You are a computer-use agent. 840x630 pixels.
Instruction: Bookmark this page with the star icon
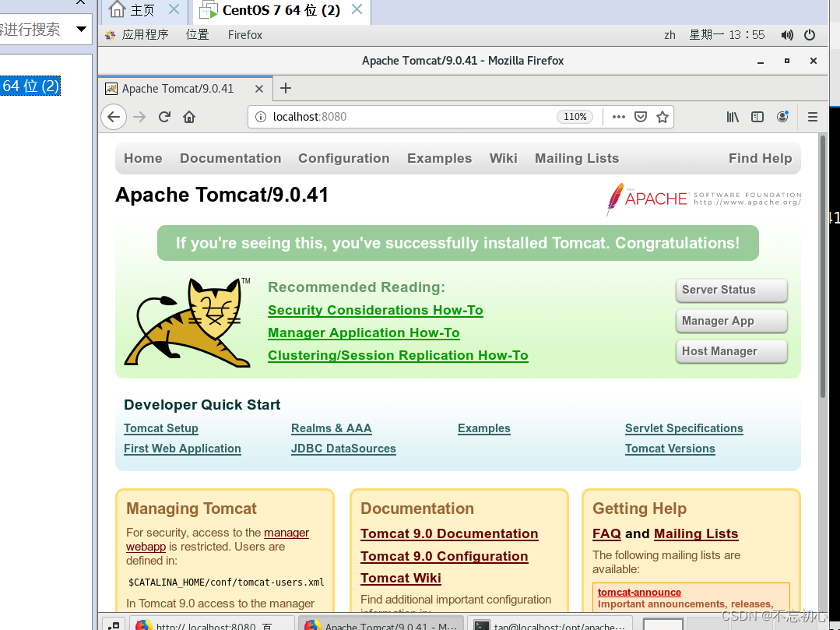(663, 117)
